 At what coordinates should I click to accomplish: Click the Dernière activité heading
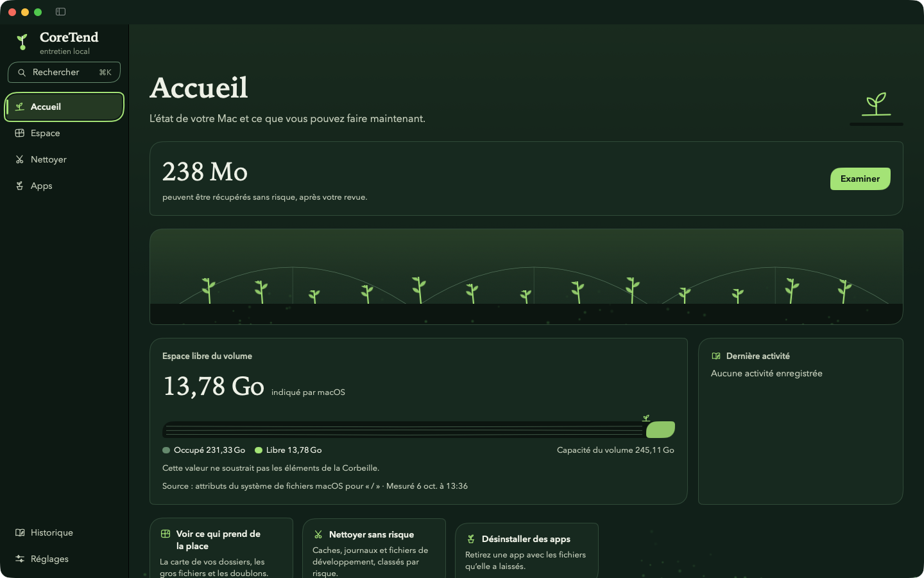pyautogui.click(x=758, y=356)
